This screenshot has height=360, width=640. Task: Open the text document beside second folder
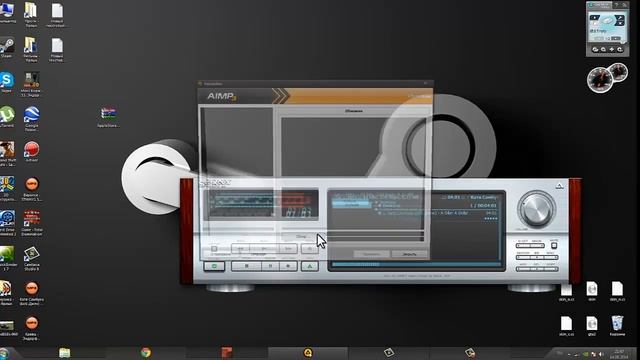point(57,49)
